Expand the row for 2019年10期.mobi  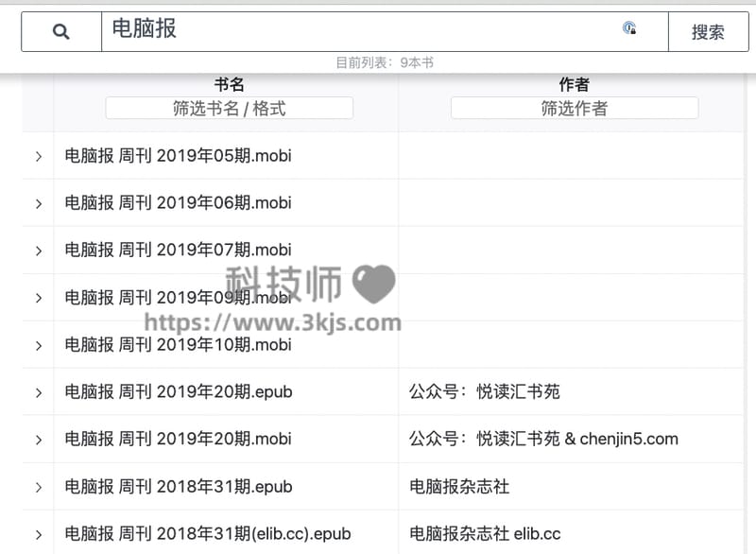tap(39, 345)
